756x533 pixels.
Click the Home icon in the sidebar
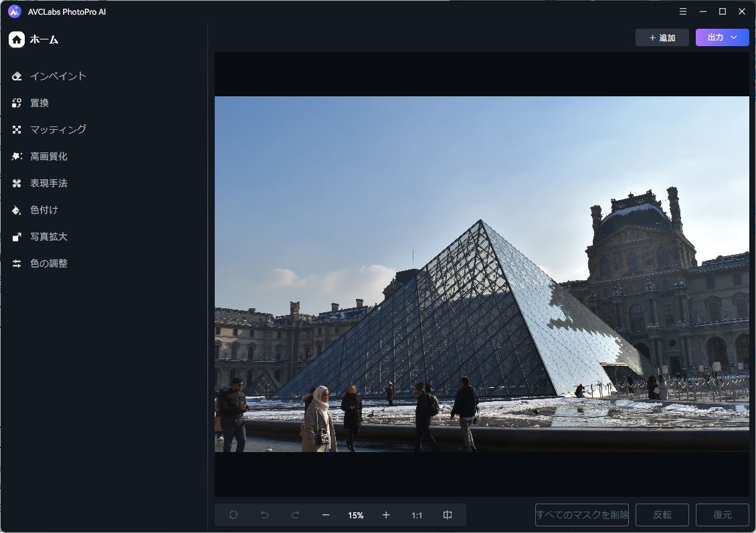[x=17, y=39]
